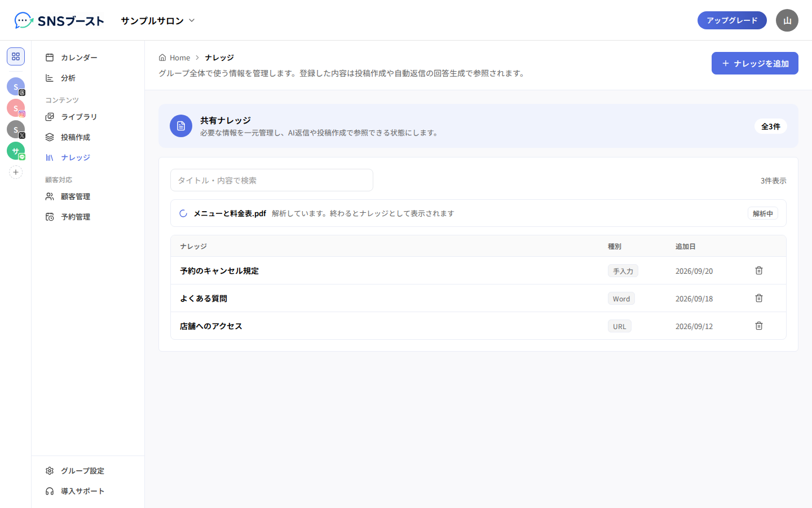This screenshot has width=812, height=508.
Task: Open カレンダー in the sidebar
Action: [88, 58]
